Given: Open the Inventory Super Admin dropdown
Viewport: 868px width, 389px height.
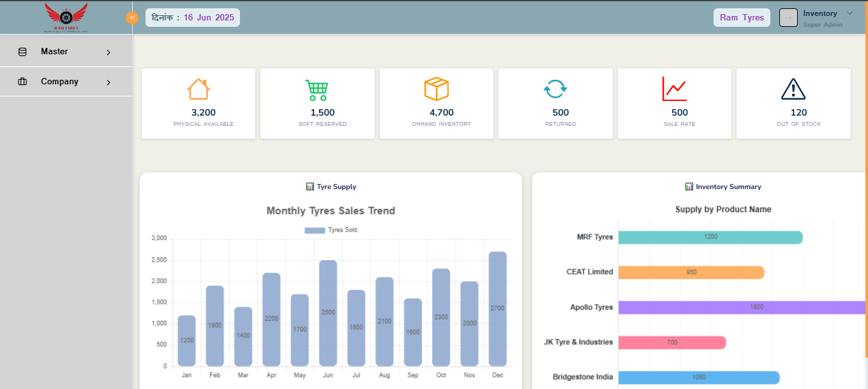Looking at the screenshot, I should [x=849, y=13].
